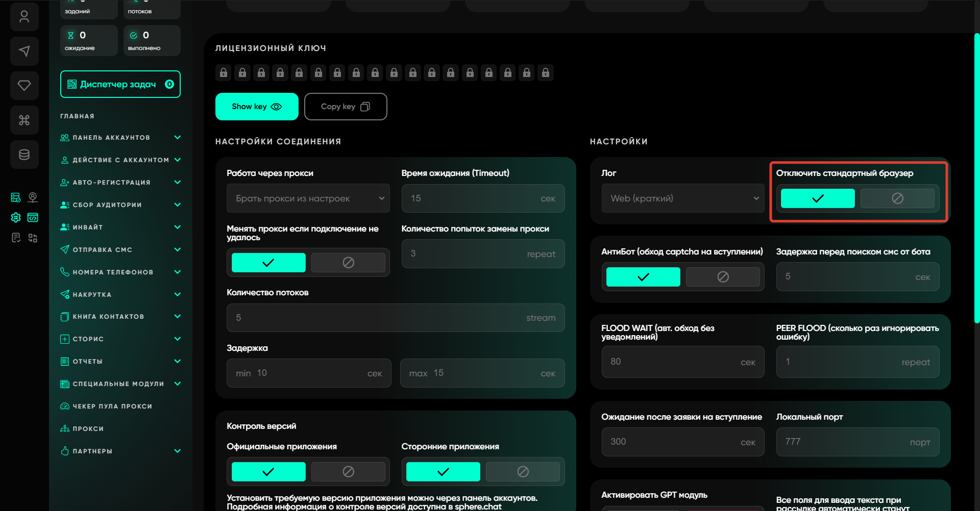This screenshot has width=980, height=511.
Task: Click the command symbol icon in the left rail
Action: 24,120
